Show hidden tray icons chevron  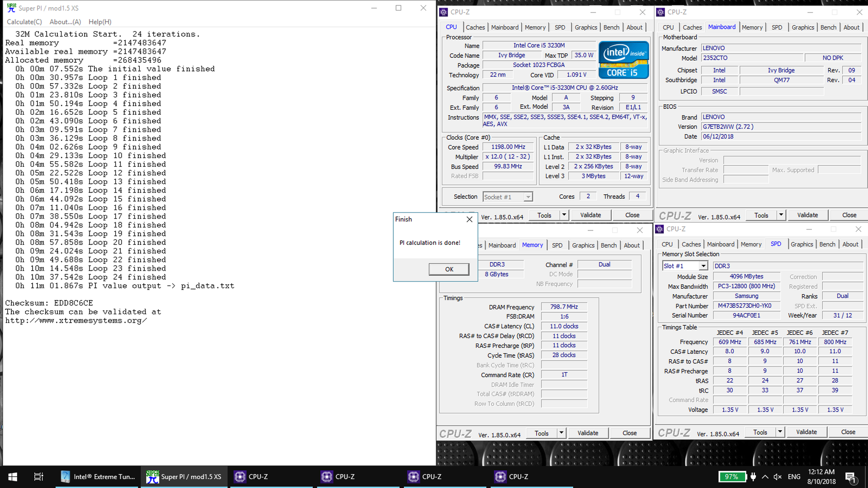pos(765,477)
